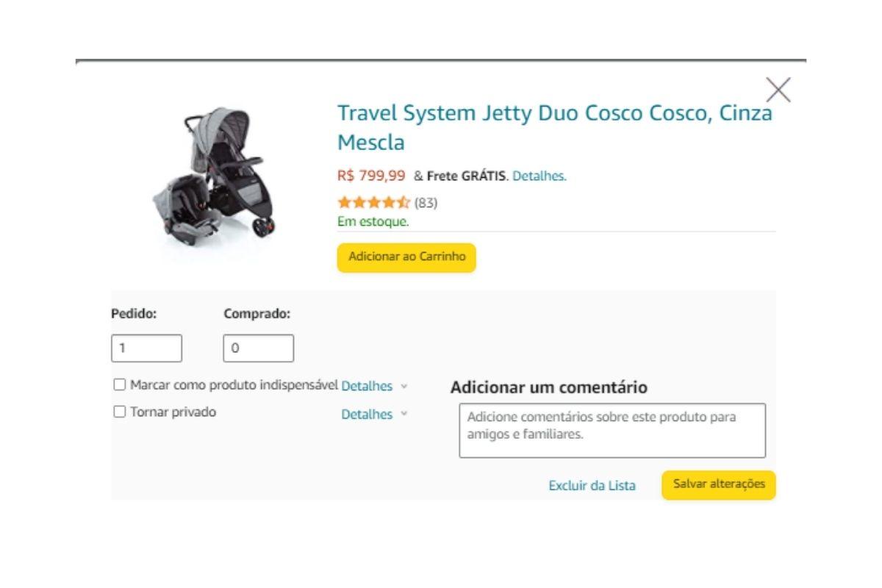Focus the Comprado quantity field
Image resolution: width=882 pixels, height=588 pixels.
coord(258,348)
